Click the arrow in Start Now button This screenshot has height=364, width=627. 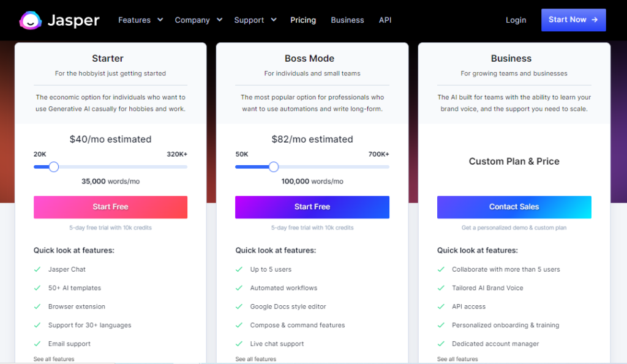[595, 20]
